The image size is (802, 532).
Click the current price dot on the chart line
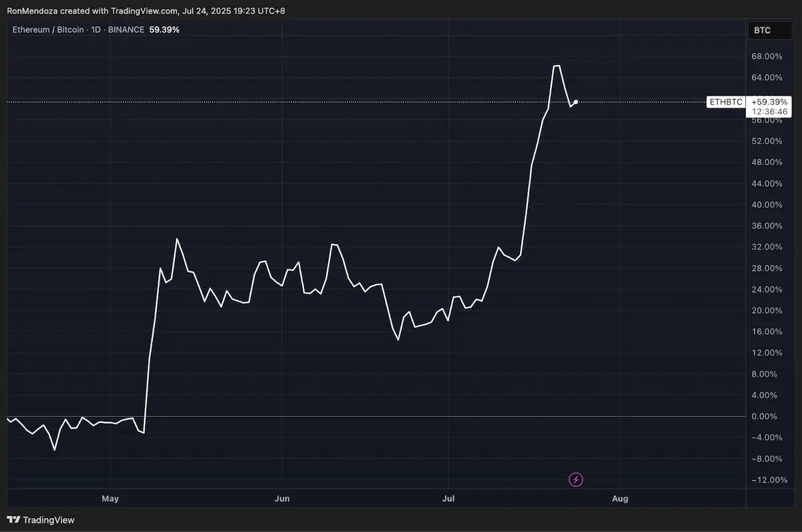tap(575, 102)
